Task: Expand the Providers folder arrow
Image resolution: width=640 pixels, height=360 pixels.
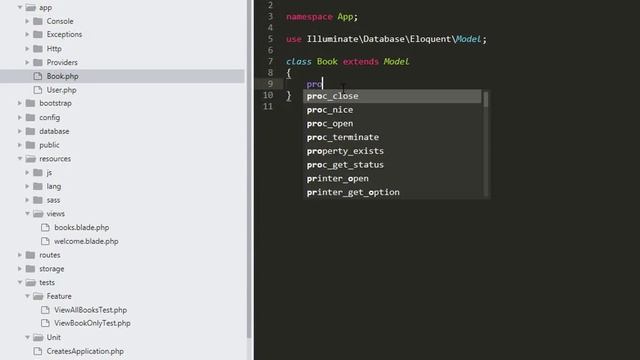Action: point(27,62)
